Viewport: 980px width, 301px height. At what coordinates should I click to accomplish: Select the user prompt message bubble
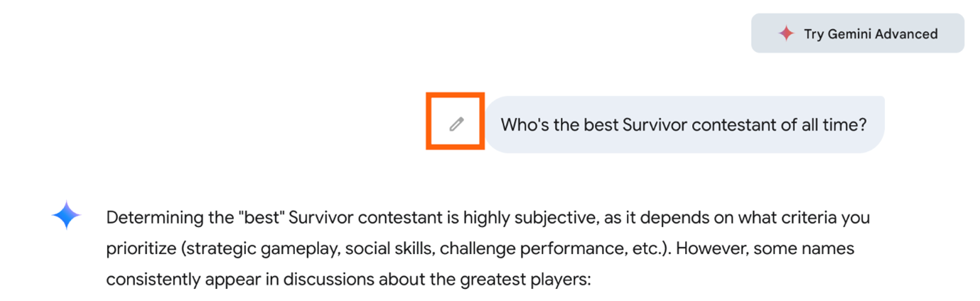[x=684, y=125]
